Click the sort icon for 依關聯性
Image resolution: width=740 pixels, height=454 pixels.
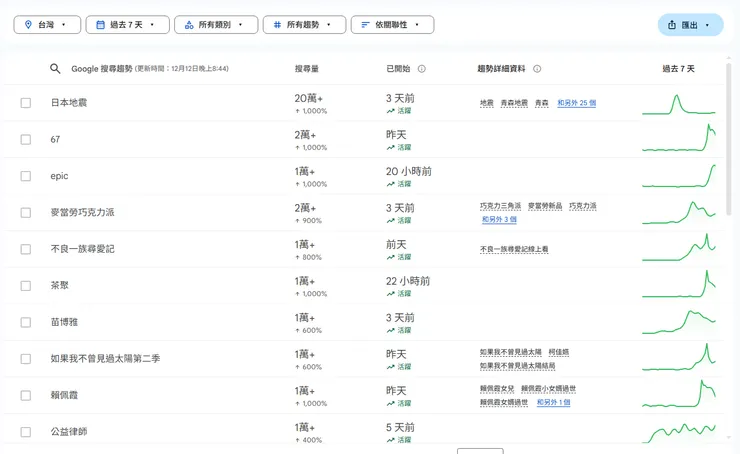[x=365, y=25]
